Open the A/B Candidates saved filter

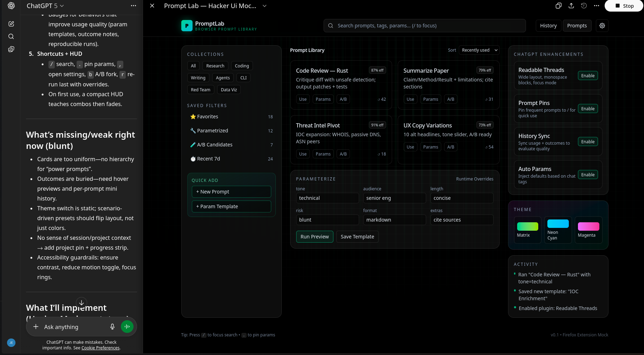(231, 145)
